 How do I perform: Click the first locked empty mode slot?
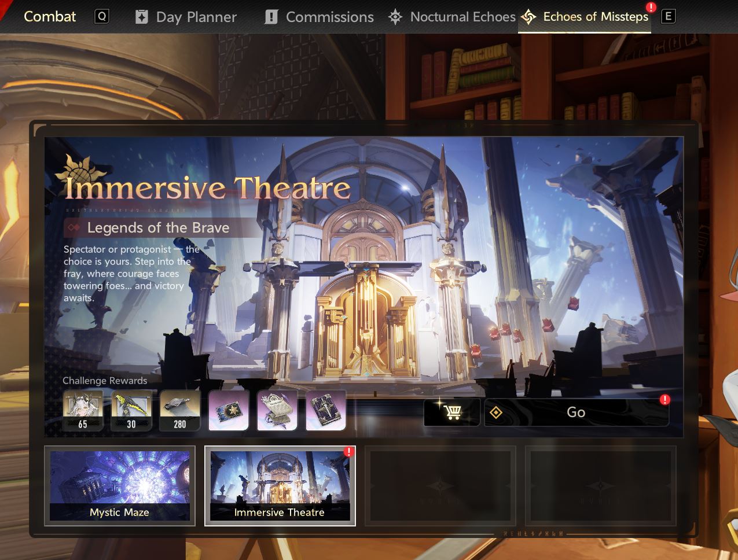coord(440,486)
